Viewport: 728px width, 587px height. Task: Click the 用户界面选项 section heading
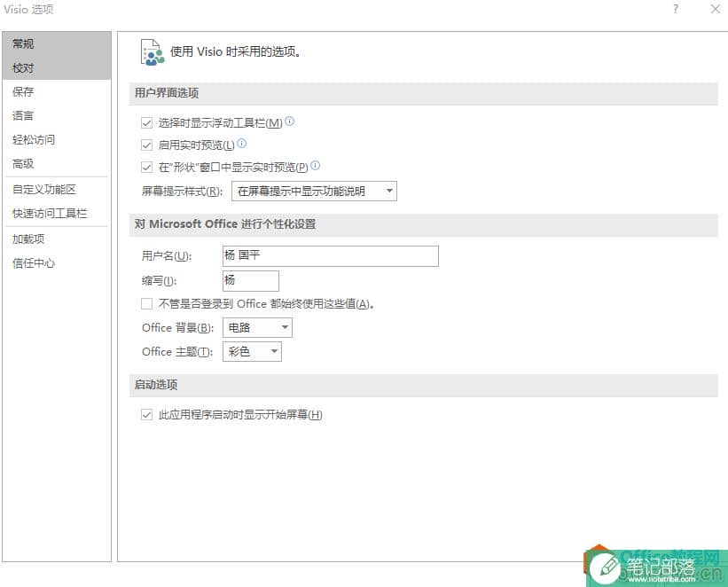point(167,93)
